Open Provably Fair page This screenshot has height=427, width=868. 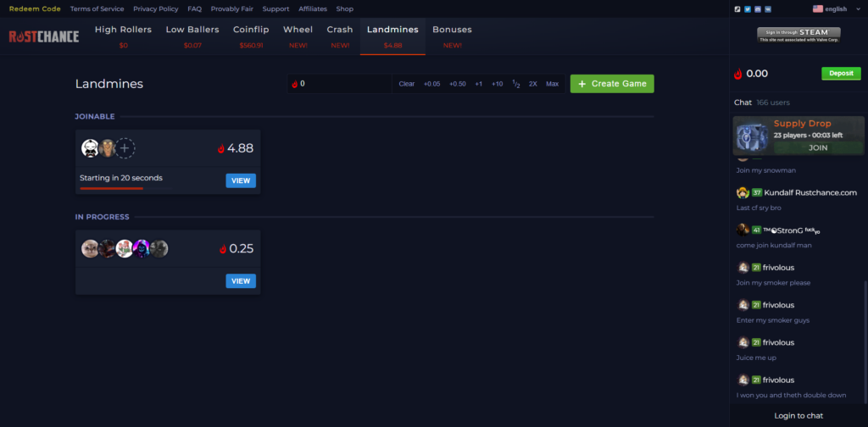click(x=232, y=8)
